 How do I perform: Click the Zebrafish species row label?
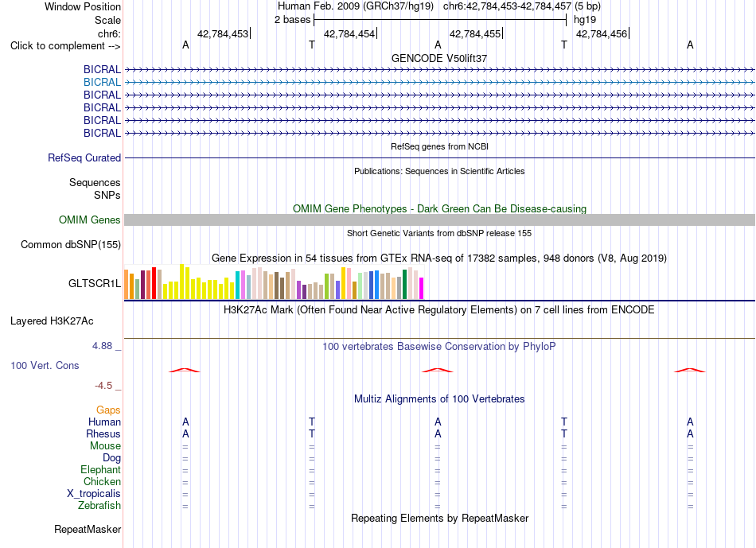pos(99,506)
